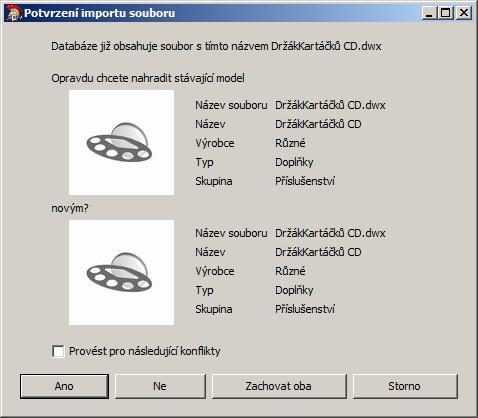Click the new model thumbnail preview
Image resolution: width=478 pixels, height=418 pixels.
(x=121, y=272)
